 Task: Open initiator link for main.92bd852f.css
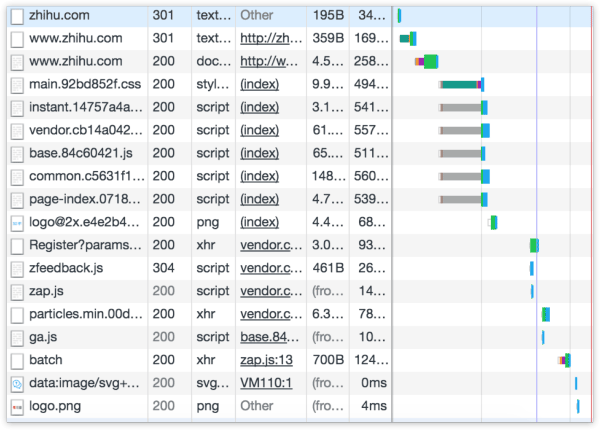259,84
